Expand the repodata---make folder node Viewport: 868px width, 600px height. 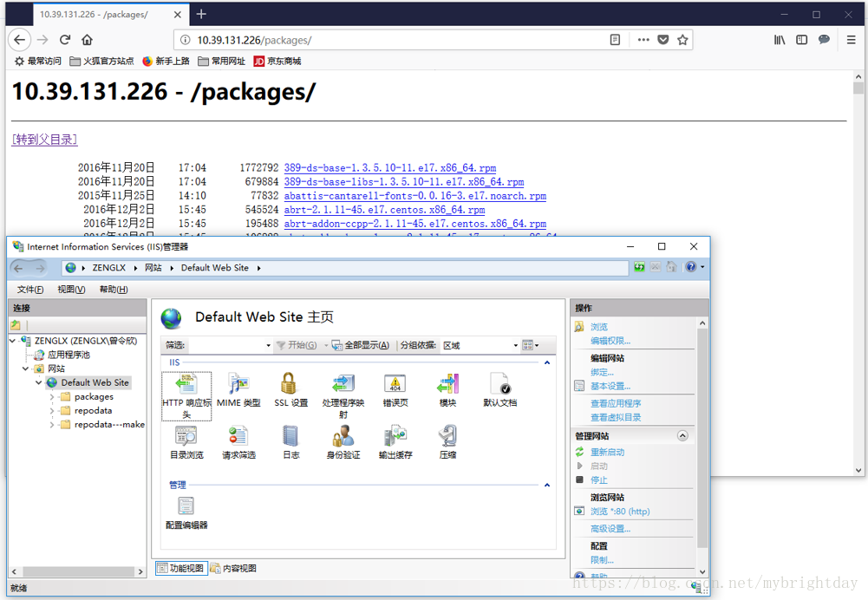click(x=51, y=424)
